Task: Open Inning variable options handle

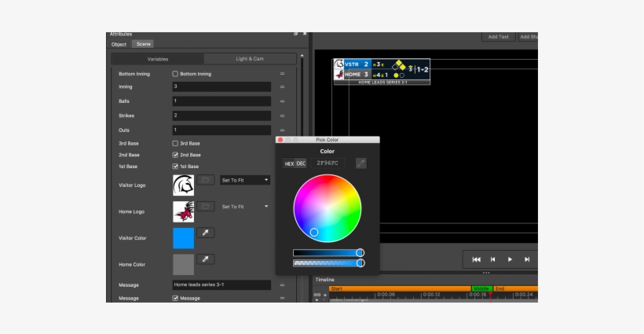Action: [x=282, y=86]
